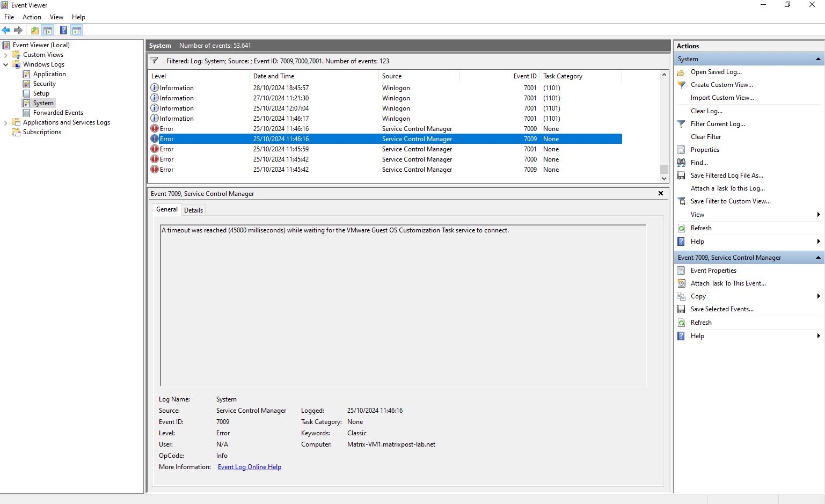Sort by the Date and Time column header
This screenshot has height=504, width=825.
314,76
